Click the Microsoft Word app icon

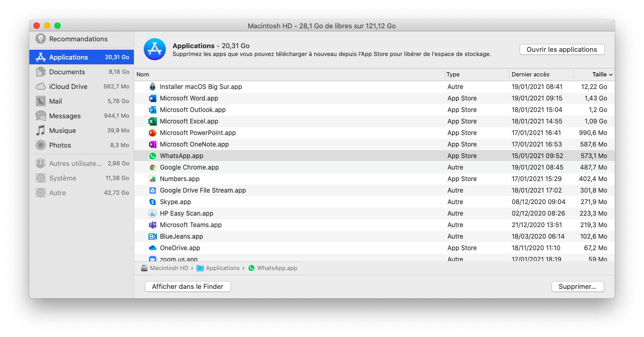point(153,98)
